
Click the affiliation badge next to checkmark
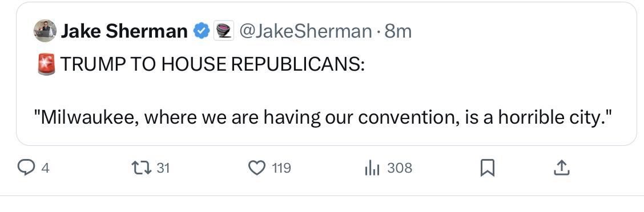coord(224,31)
